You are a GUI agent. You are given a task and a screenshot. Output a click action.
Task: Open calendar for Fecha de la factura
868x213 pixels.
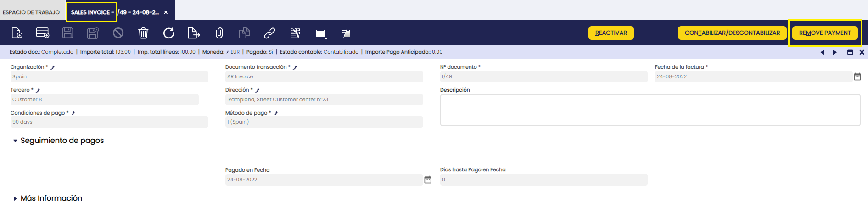(857, 77)
